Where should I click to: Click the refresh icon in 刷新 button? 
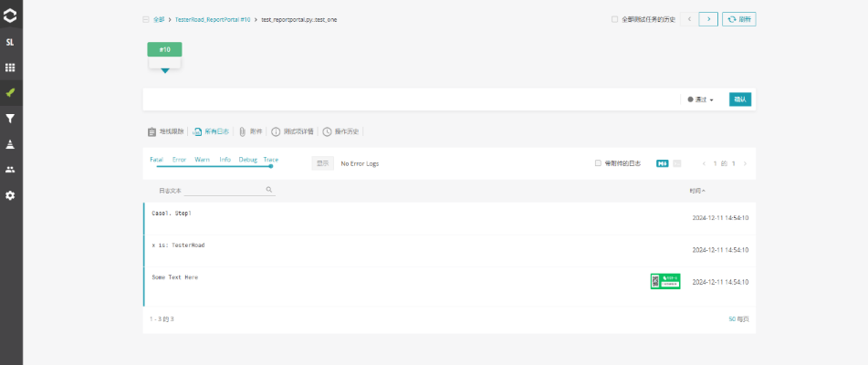tap(732, 19)
